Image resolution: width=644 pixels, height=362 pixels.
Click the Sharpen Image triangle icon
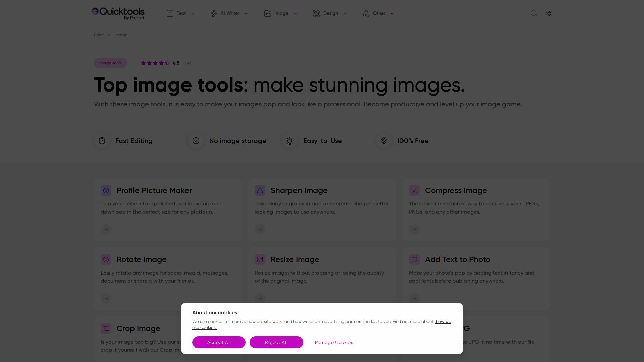[260, 190]
